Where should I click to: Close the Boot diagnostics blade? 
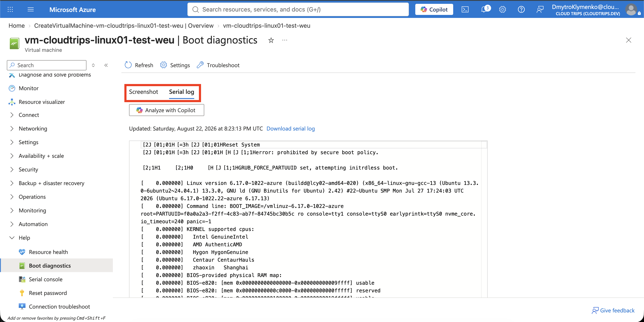click(628, 40)
